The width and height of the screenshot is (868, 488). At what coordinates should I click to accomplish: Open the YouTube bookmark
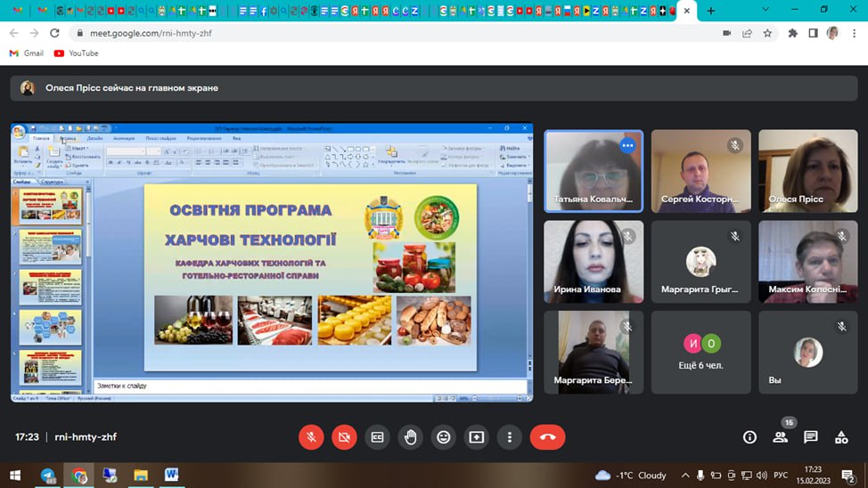click(77, 53)
